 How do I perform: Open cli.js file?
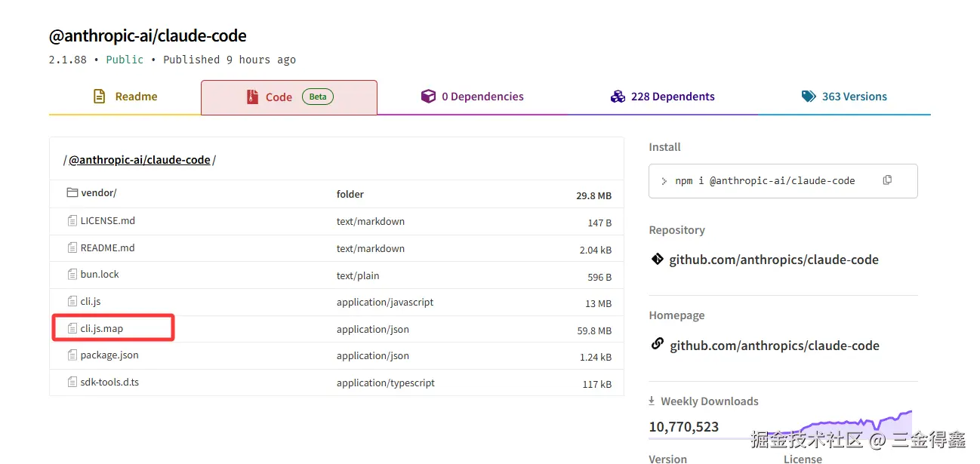pyautogui.click(x=91, y=301)
